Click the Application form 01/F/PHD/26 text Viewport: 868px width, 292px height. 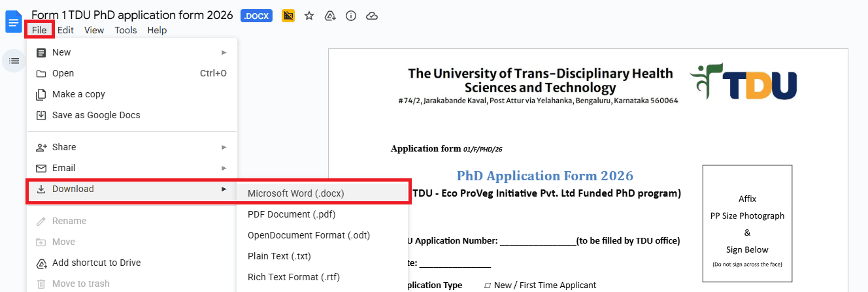pos(446,148)
